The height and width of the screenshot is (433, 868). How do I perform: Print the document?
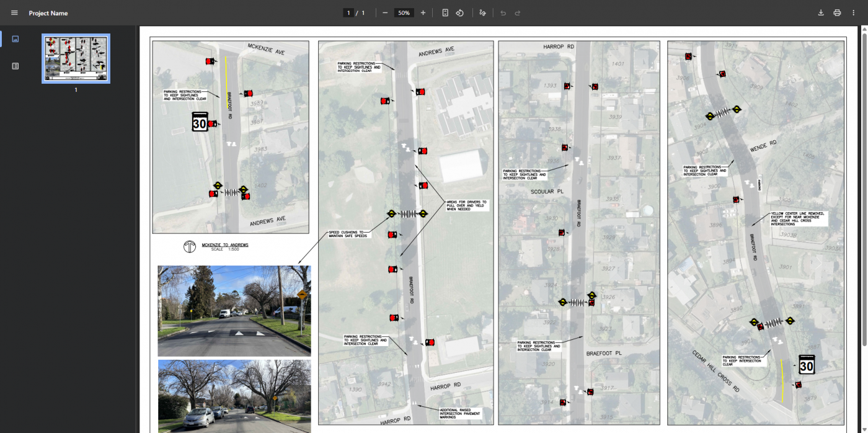[x=837, y=13]
